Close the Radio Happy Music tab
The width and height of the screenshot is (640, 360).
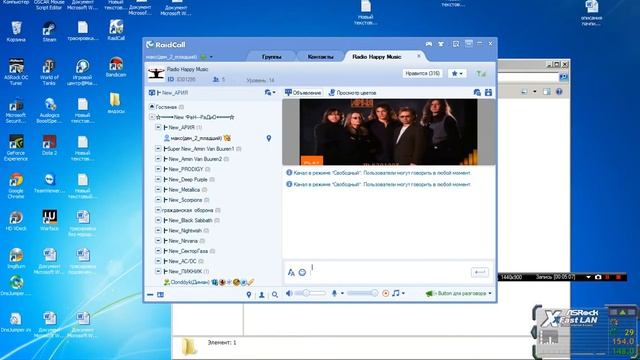click(418, 56)
